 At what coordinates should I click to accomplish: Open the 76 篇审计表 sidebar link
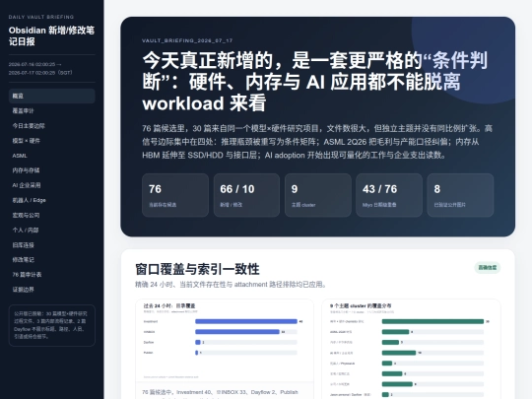pyautogui.click(x=51, y=275)
